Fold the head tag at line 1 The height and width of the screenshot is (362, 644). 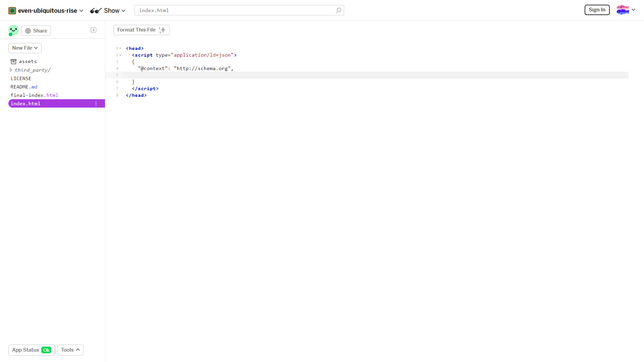coord(120,48)
